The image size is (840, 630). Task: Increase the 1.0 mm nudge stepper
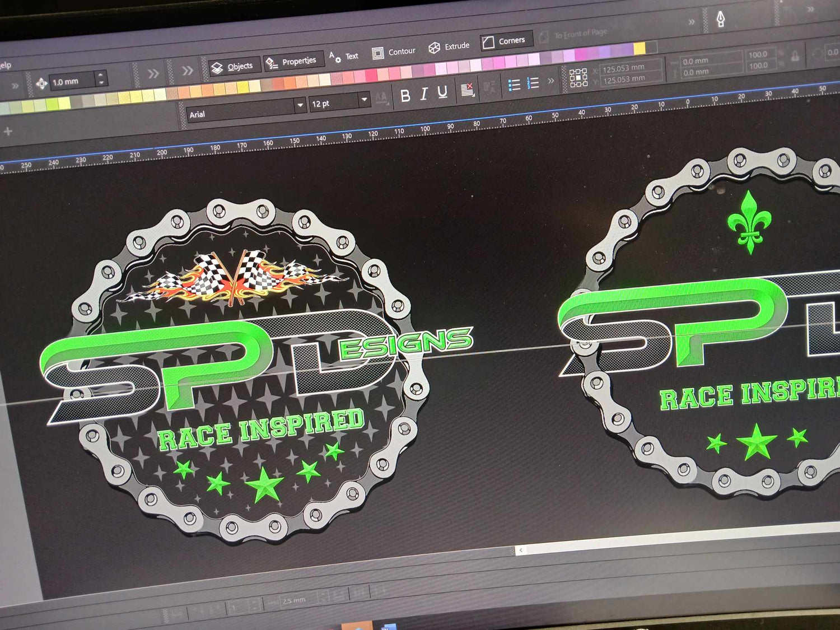(101, 75)
